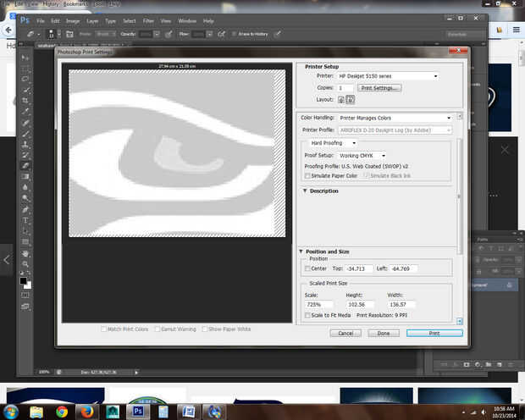The width and height of the screenshot is (525, 420).
Task: Click the Scale percentage input field
Action: [x=318, y=304]
